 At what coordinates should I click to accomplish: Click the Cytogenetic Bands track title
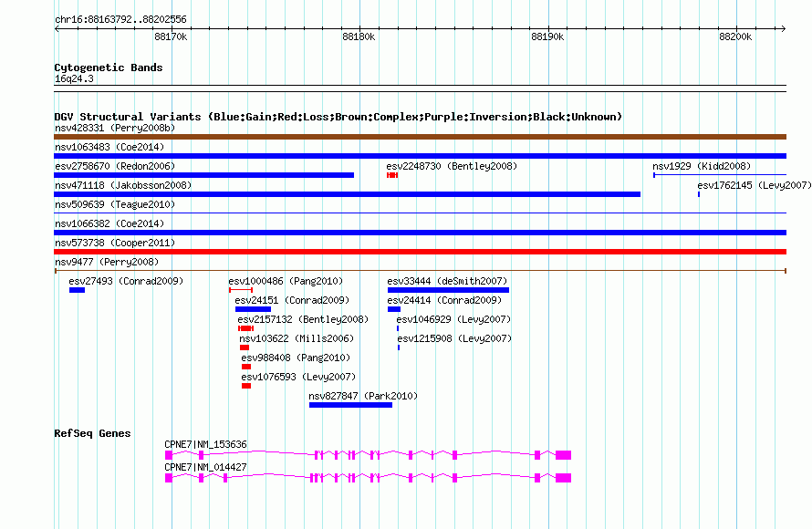(x=109, y=67)
